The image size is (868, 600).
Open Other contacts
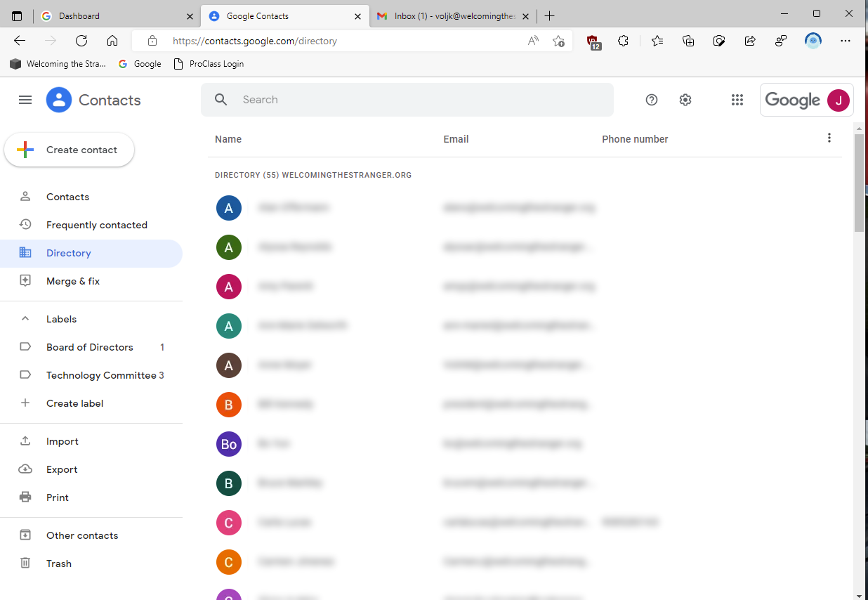tap(82, 535)
